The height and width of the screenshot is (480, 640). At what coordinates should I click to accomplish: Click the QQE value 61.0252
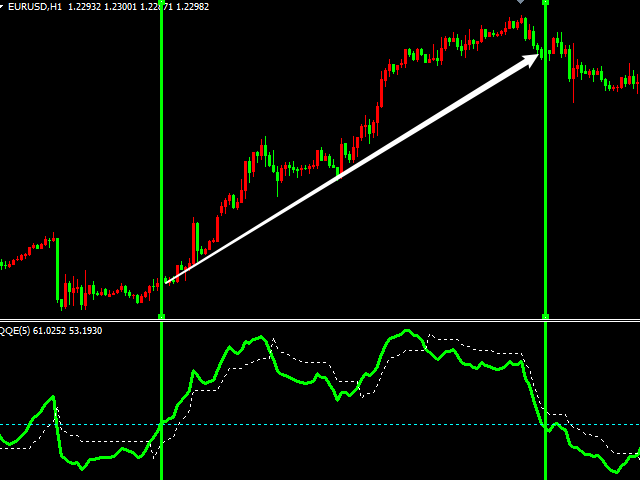pos(49,331)
